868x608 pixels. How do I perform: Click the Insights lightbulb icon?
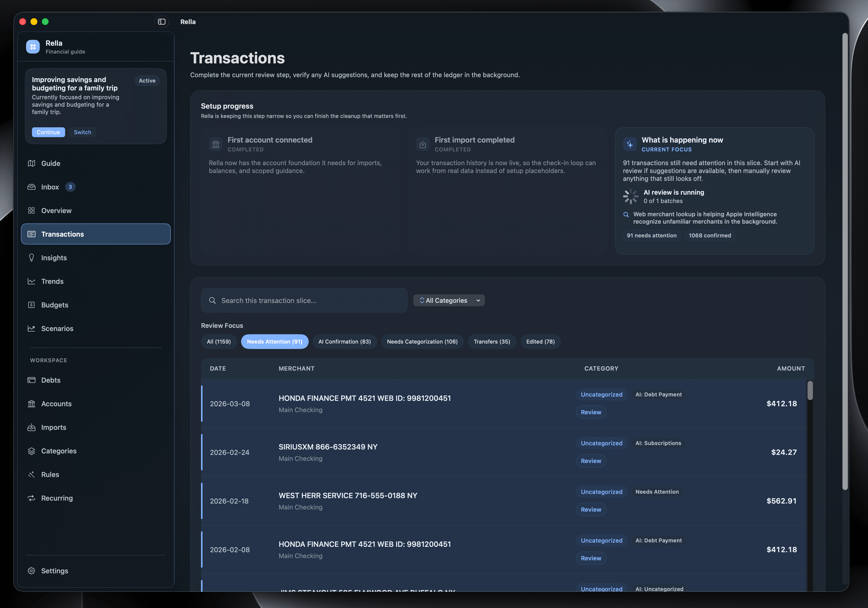(x=31, y=258)
